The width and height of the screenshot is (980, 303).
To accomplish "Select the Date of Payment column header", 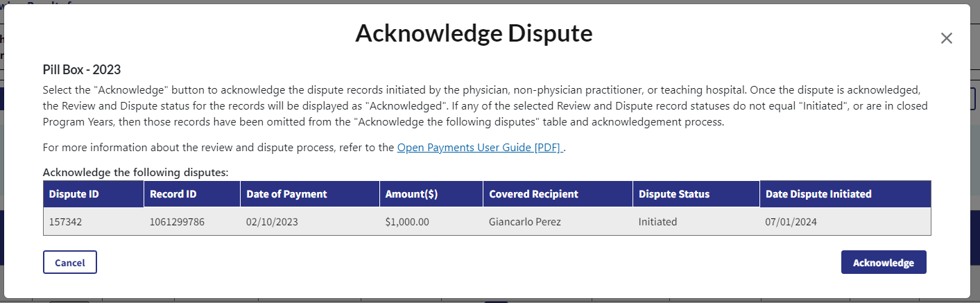I will 286,194.
